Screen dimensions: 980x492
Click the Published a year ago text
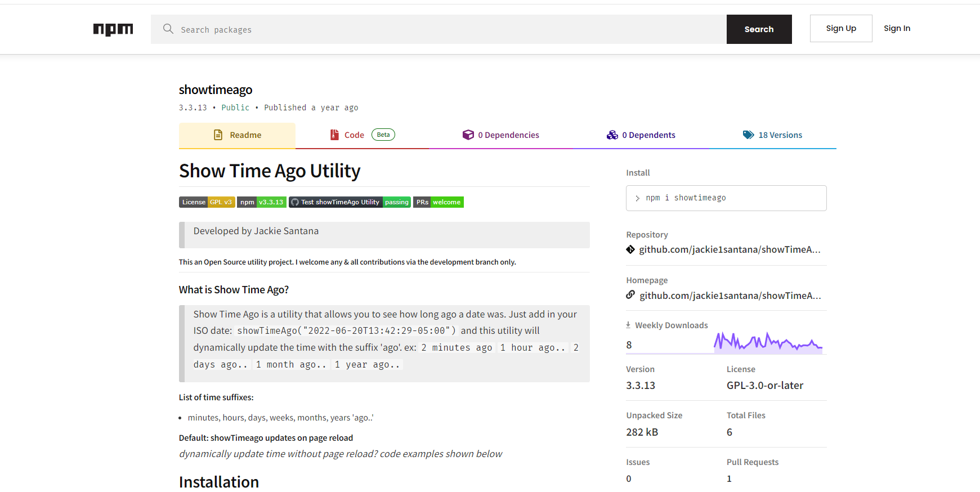311,108
